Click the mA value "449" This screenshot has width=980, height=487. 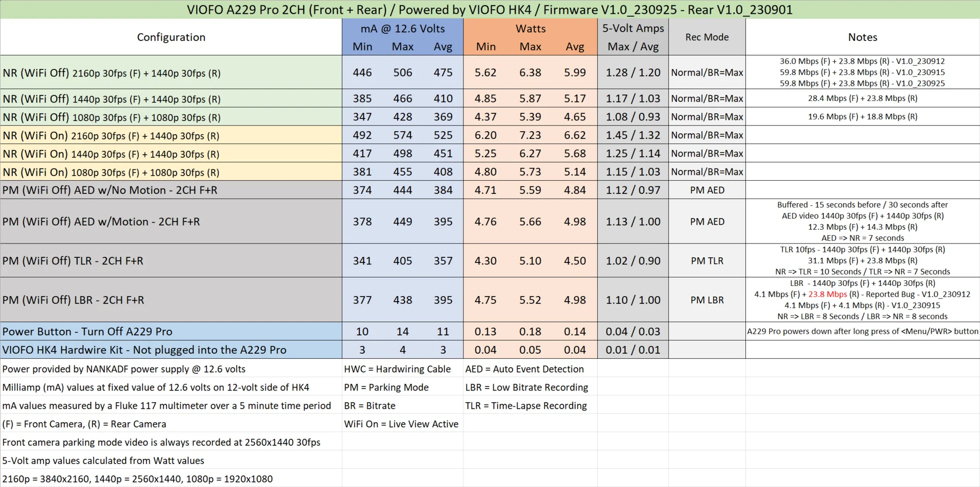[403, 222]
